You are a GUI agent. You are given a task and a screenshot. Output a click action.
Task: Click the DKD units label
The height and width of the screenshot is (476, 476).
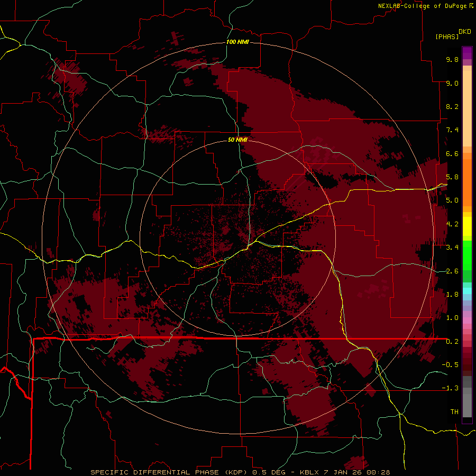(464, 32)
